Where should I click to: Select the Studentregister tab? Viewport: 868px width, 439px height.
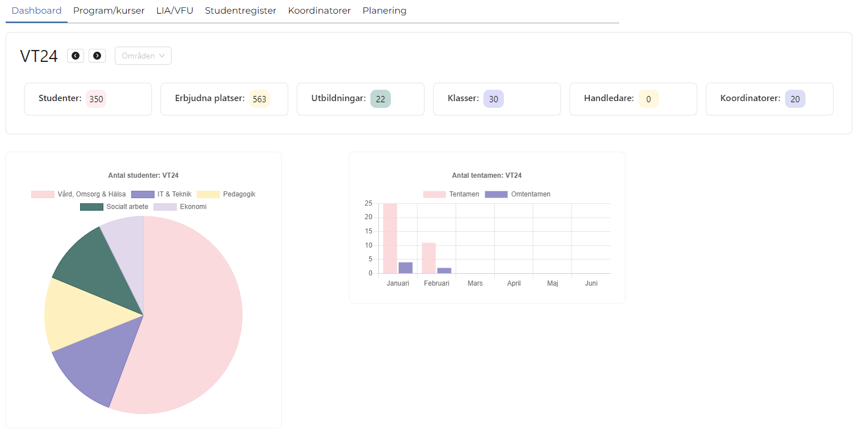point(240,11)
